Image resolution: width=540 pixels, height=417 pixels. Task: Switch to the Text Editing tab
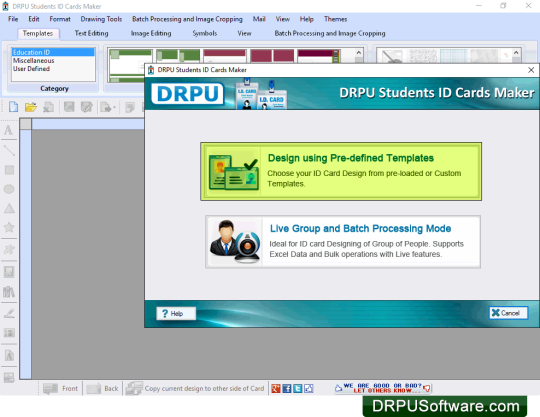(91, 33)
